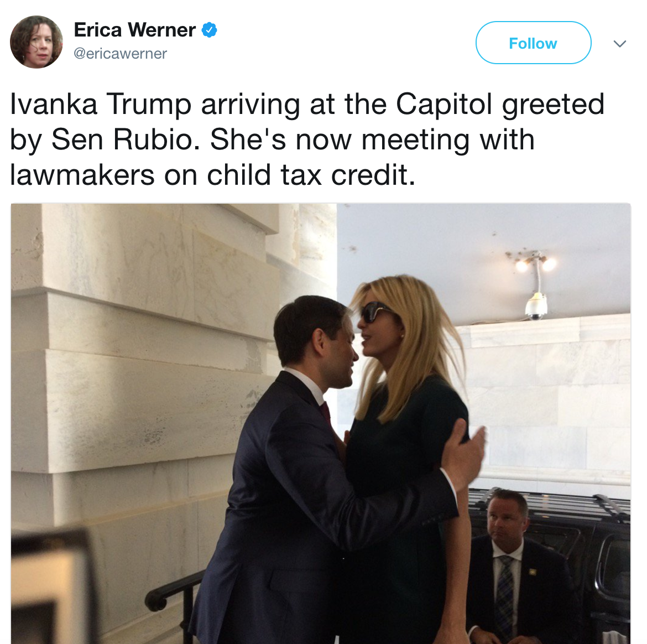Click the display name Erica Werner
This screenshot has height=644, width=647.
(x=136, y=30)
